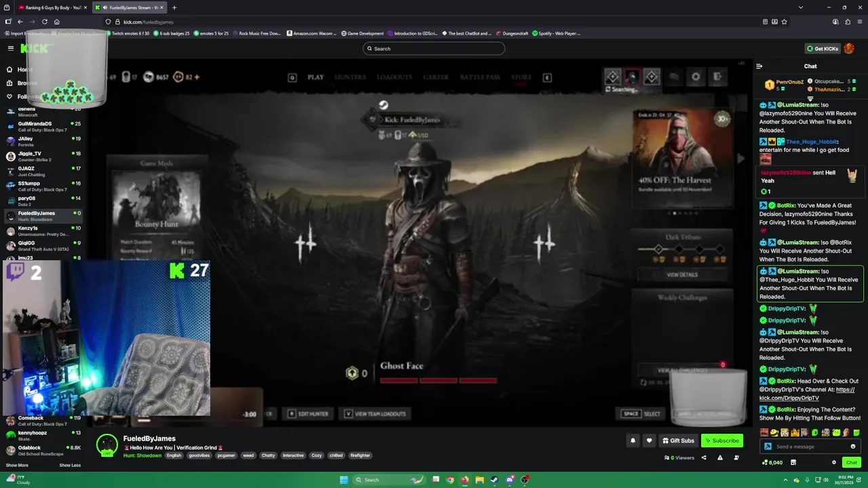Open the manage followers icon near viewers
Image resolution: width=868 pixels, height=488 pixels.
735,457
